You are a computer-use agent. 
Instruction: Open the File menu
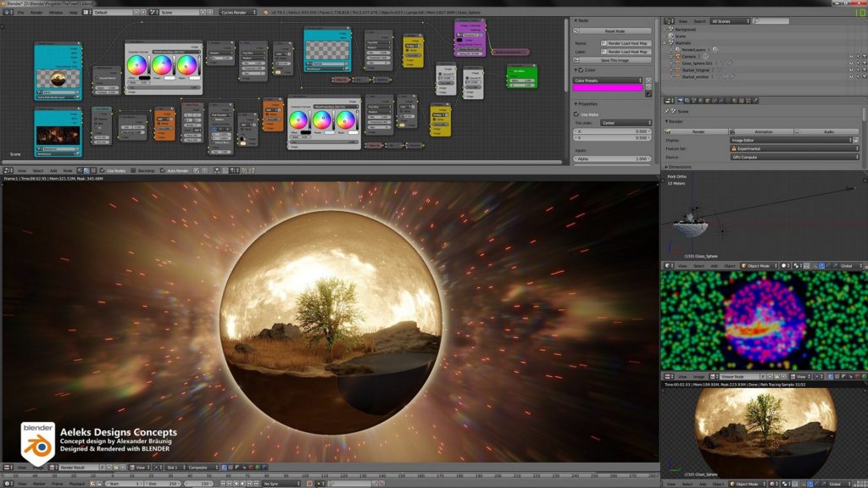pyautogui.click(x=20, y=12)
